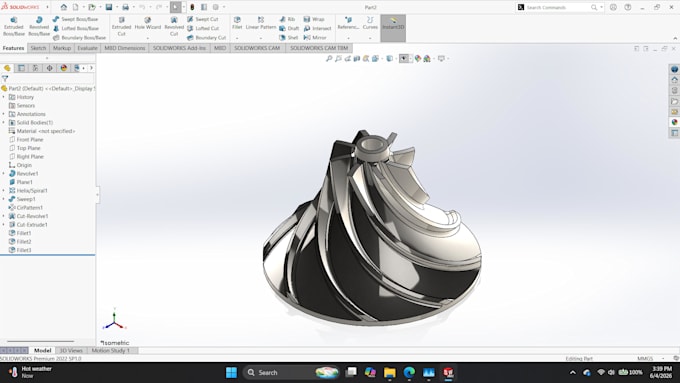Click the Search Commands field
The height and width of the screenshot is (383, 680).
pyautogui.click(x=559, y=7)
